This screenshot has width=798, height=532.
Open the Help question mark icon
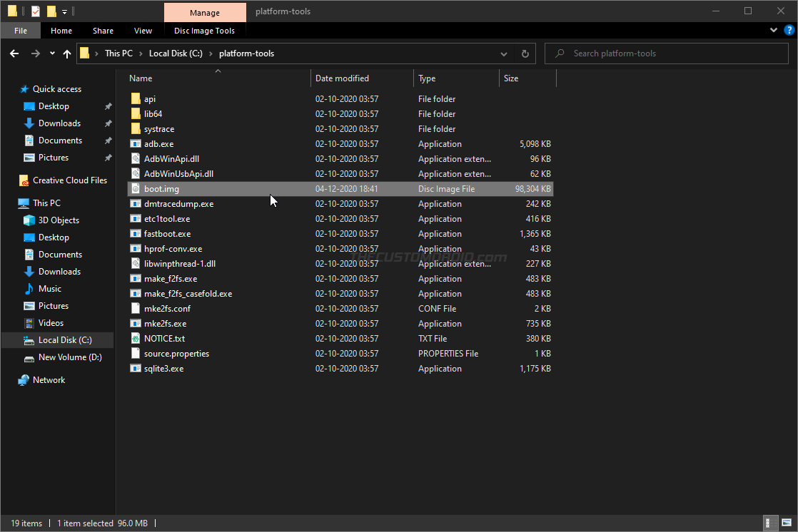click(789, 30)
